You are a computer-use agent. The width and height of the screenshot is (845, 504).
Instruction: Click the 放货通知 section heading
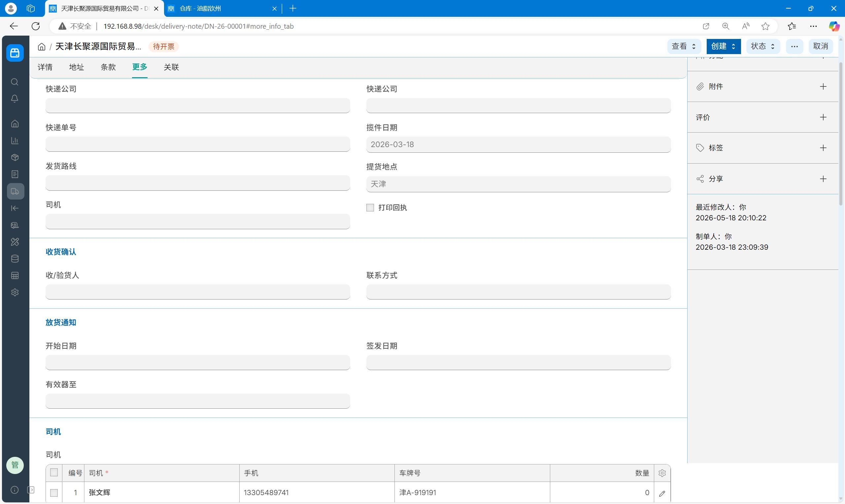61,323
